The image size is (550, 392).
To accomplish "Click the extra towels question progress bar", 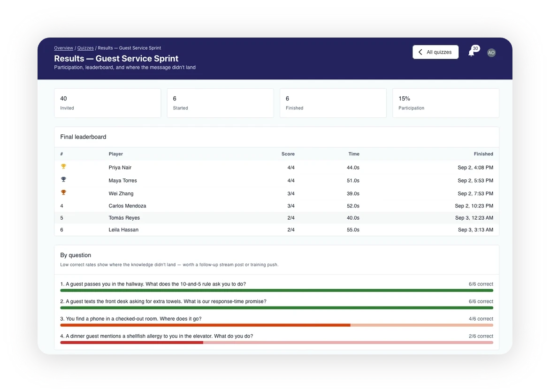I will (x=276, y=308).
